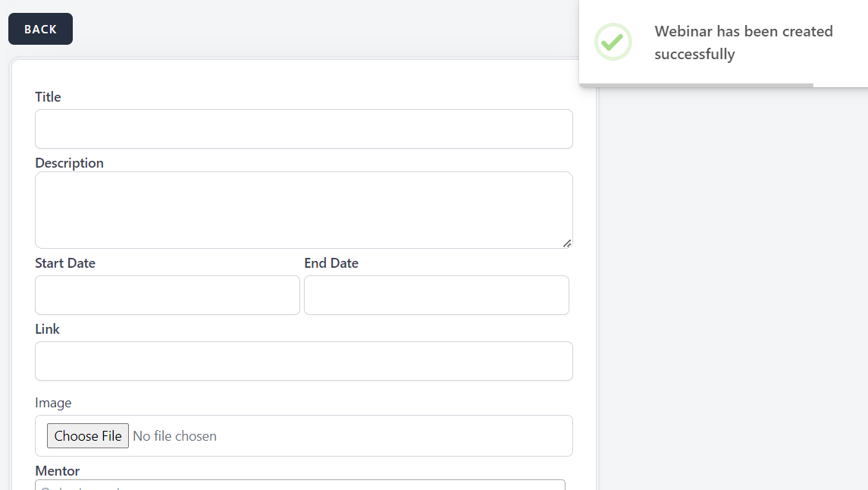Click the Image field label

pyautogui.click(x=53, y=403)
